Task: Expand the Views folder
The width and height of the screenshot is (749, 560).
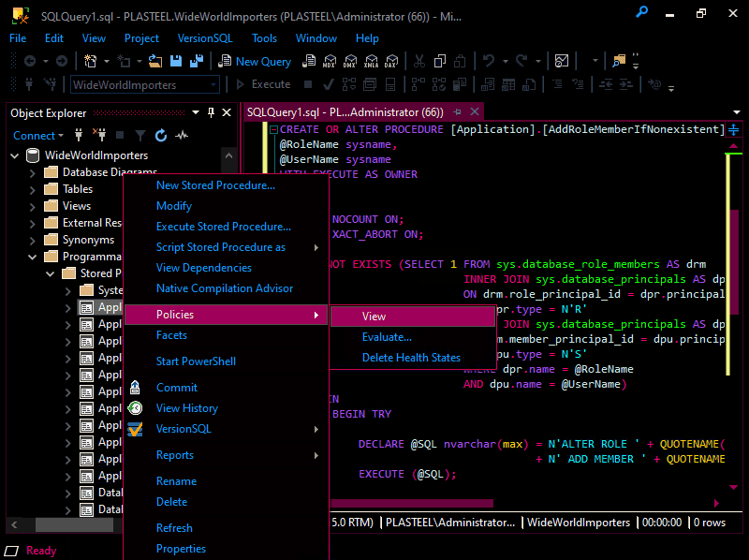Action: pos(32,206)
